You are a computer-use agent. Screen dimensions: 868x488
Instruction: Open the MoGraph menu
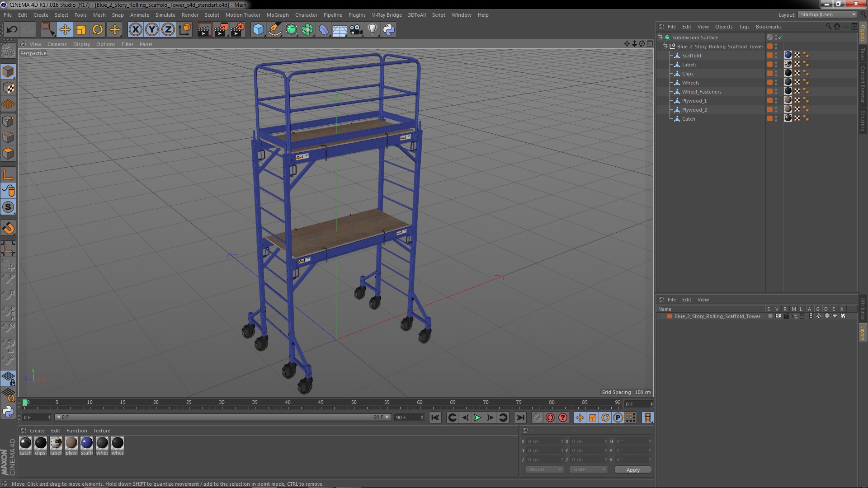pyautogui.click(x=277, y=15)
